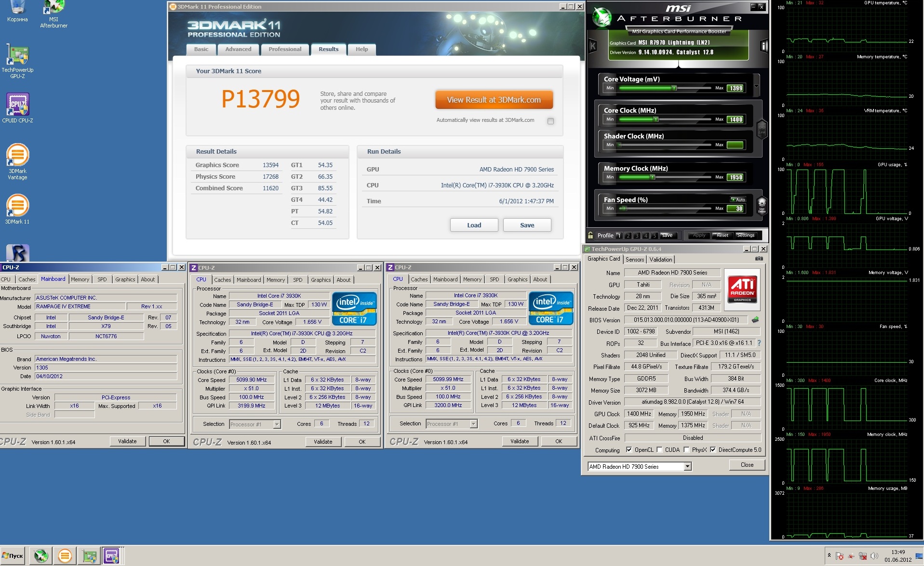
Task: Click the system tray volume speaker icon
Action: tap(874, 556)
